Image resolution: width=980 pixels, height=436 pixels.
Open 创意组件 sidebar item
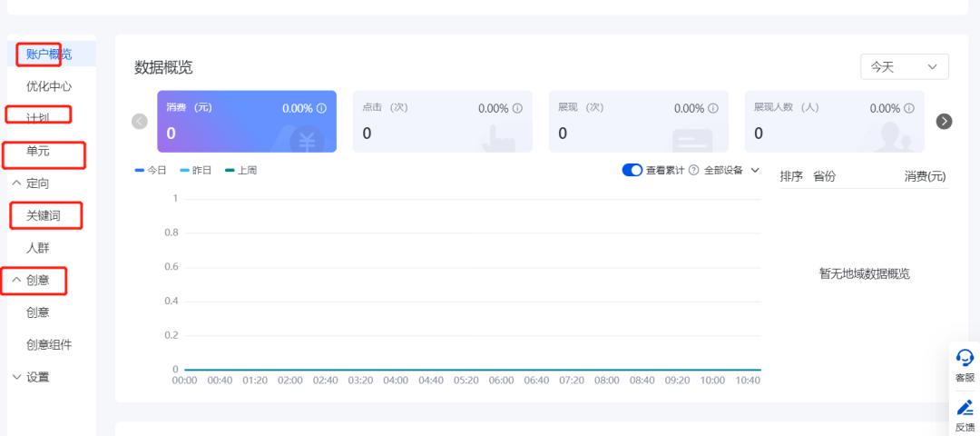49,344
